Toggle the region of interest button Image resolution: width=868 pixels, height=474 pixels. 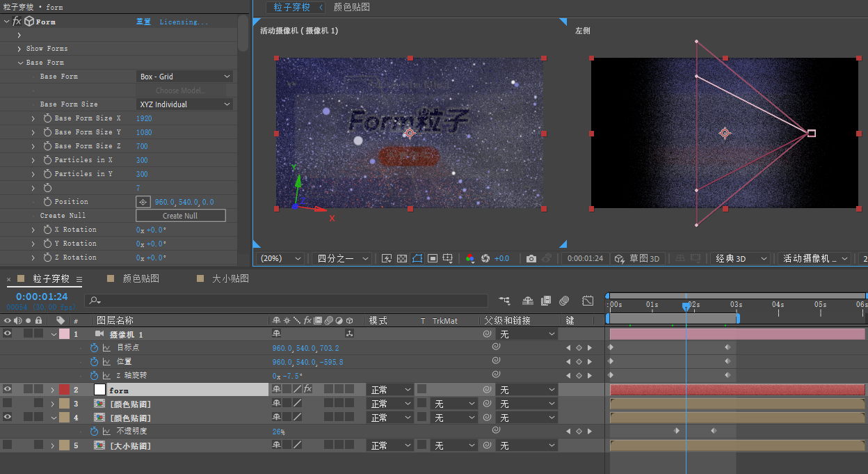pyautogui.click(x=433, y=258)
